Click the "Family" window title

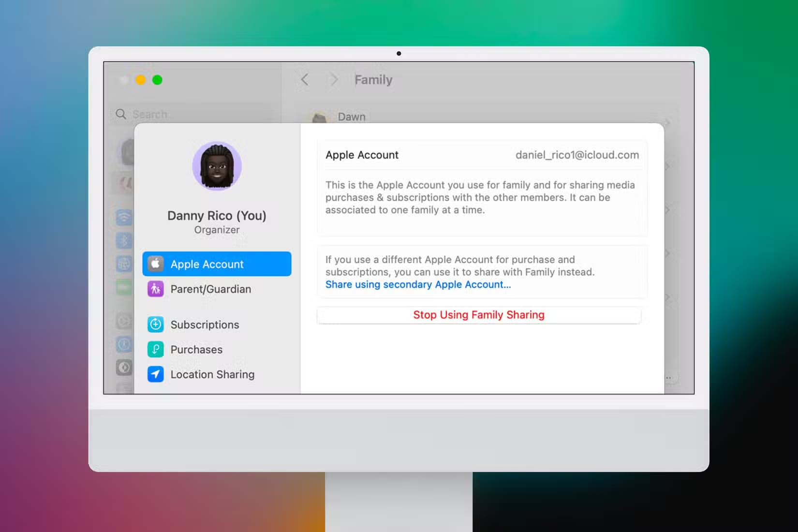point(373,80)
